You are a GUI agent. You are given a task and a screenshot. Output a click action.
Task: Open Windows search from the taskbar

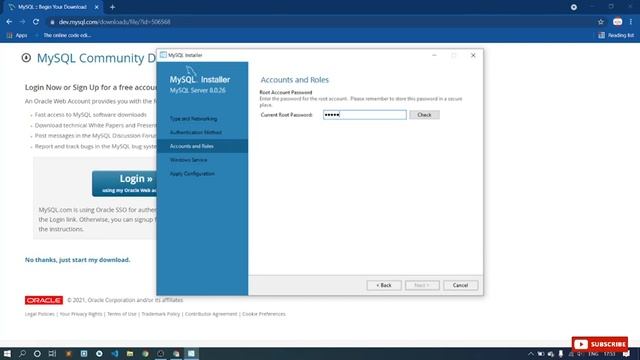coord(22,353)
